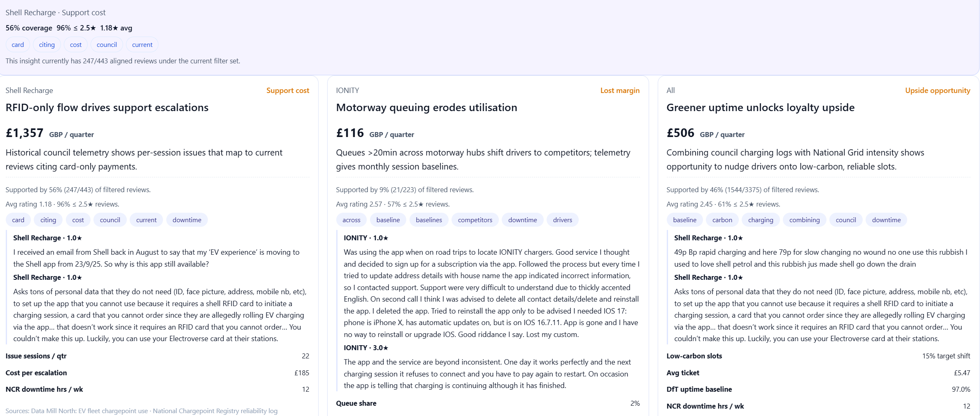Screen dimensions: 980x416
Task: Click the "current" chip in the top summary banner
Action: (x=142, y=45)
